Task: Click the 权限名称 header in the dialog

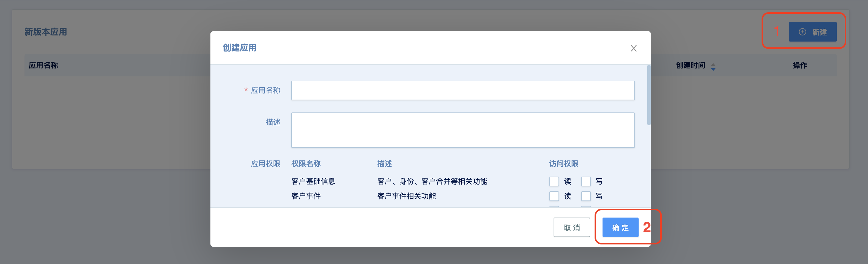Action: point(306,164)
